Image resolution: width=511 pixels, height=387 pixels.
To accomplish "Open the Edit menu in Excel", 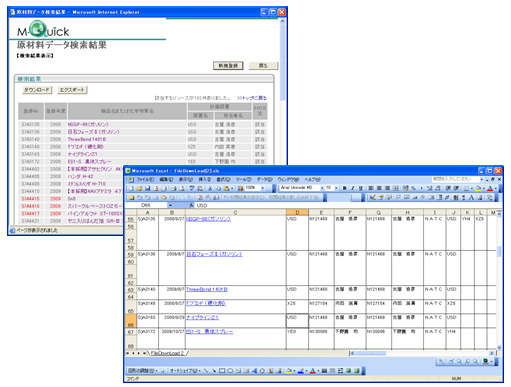I will tap(166, 179).
